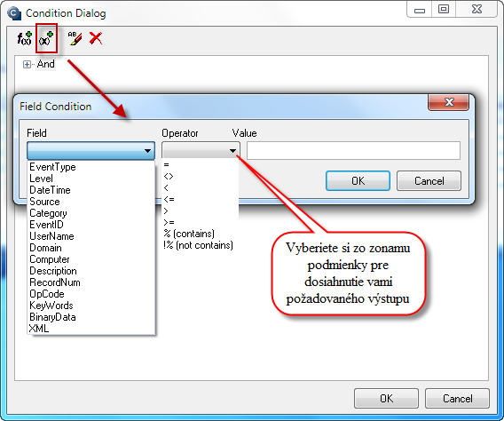This screenshot has width=504, height=421.
Task: Close the Condition Dialog window
Action: [476, 9]
